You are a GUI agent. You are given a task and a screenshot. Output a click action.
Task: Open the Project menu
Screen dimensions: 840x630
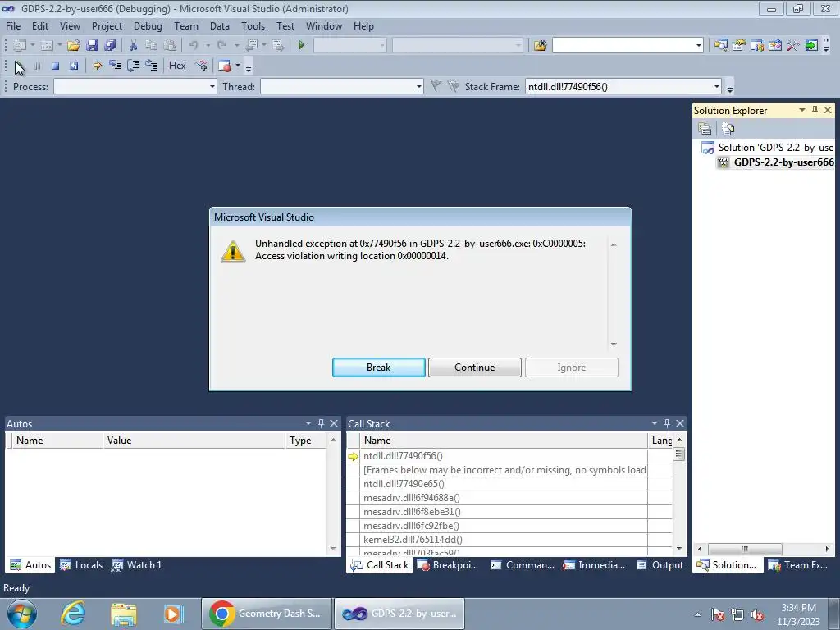(107, 25)
